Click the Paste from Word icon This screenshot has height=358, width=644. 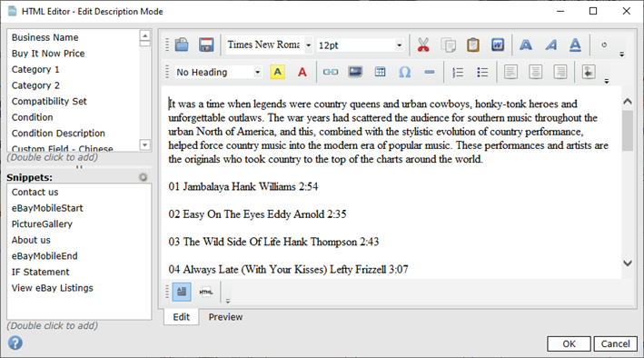(x=498, y=45)
